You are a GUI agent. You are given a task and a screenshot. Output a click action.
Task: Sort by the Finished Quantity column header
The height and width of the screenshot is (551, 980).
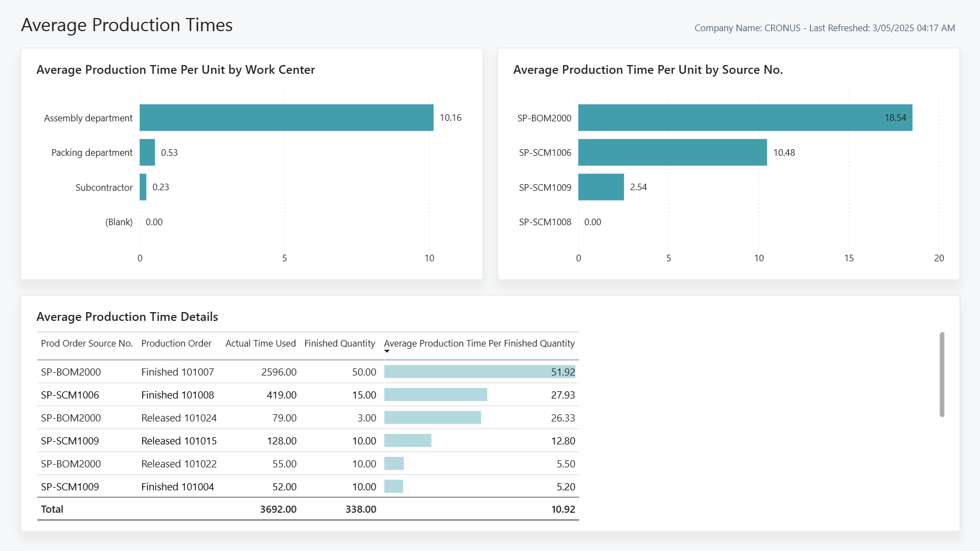click(340, 343)
